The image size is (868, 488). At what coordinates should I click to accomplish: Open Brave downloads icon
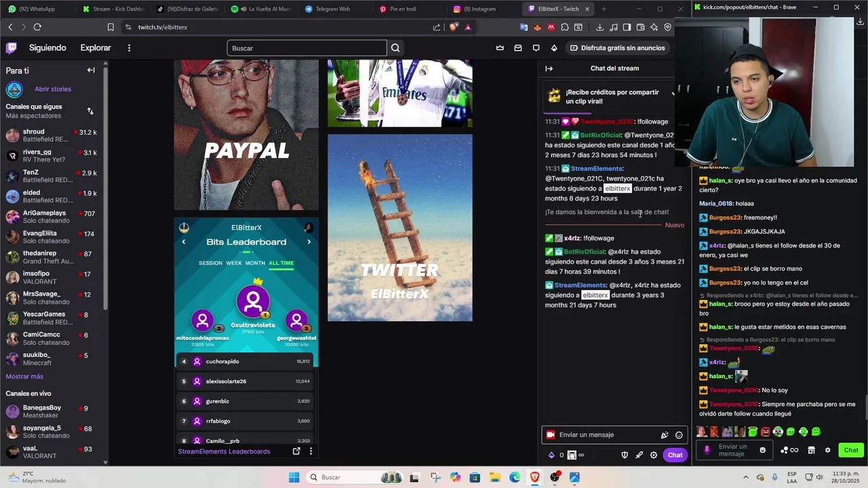[599, 27]
